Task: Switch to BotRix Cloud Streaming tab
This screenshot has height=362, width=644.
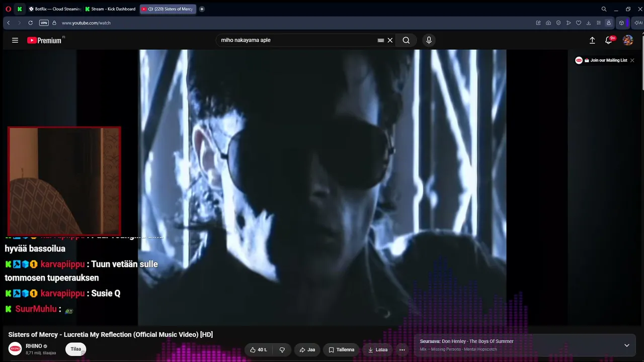Action: (x=55, y=9)
